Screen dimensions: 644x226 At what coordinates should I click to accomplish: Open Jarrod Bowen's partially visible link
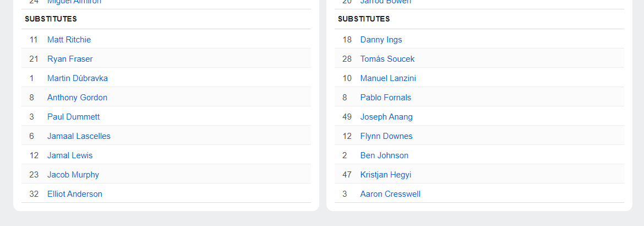(385, 2)
